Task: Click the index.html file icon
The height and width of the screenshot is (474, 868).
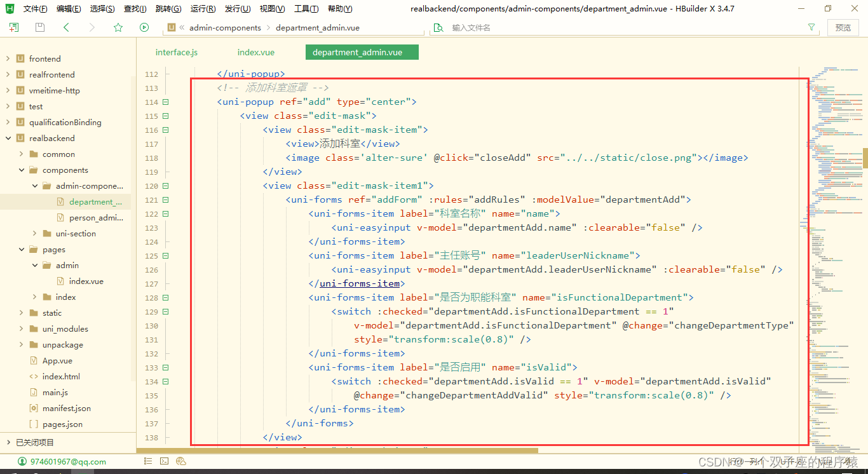Action: 34,376
